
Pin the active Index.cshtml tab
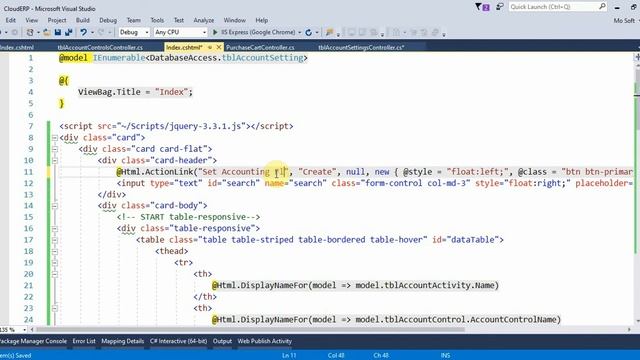tap(210, 47)
